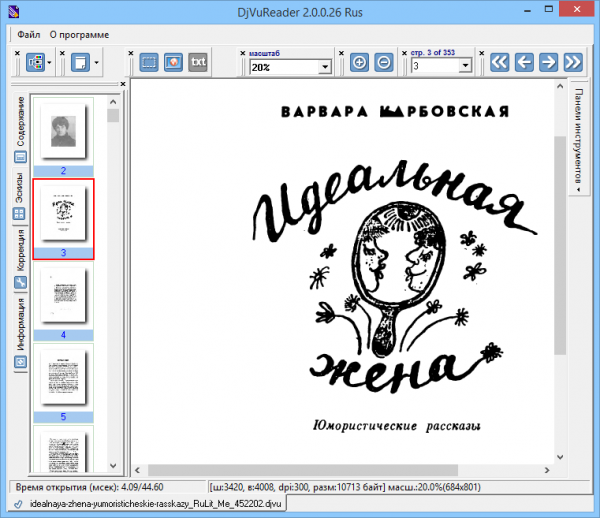This screenshot has height=518, width=600.
Task: Click the page number field showing 3
Action: click(435, 66)
